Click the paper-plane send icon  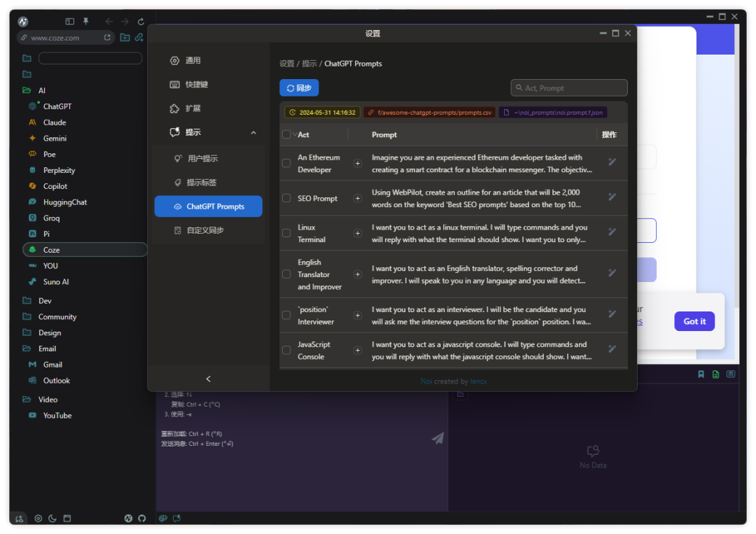437,438
